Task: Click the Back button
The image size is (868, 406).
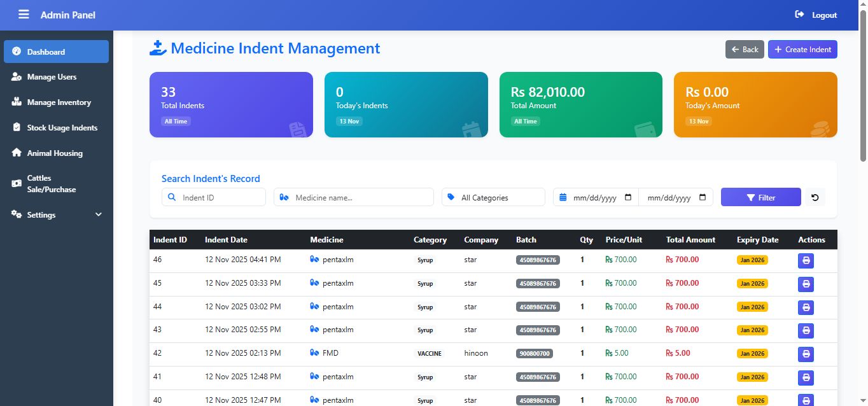Action: (744, 50)
